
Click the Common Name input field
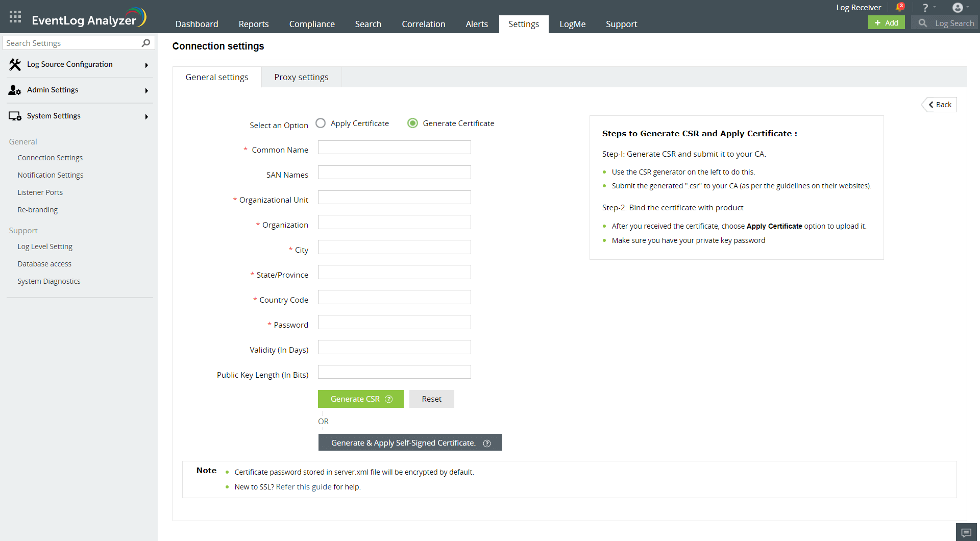click(394, 147)
